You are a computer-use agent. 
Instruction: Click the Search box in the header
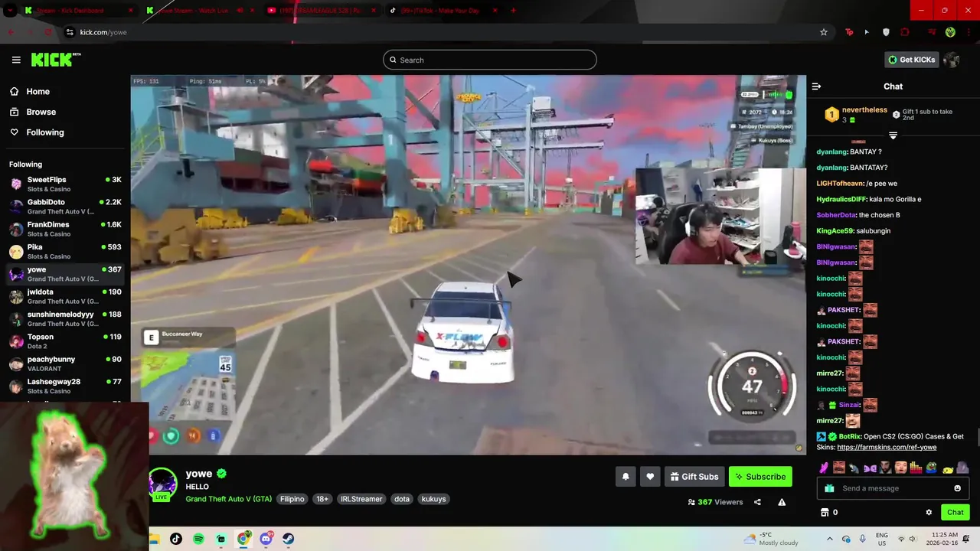pyautogui.click(x=490, y=60)
